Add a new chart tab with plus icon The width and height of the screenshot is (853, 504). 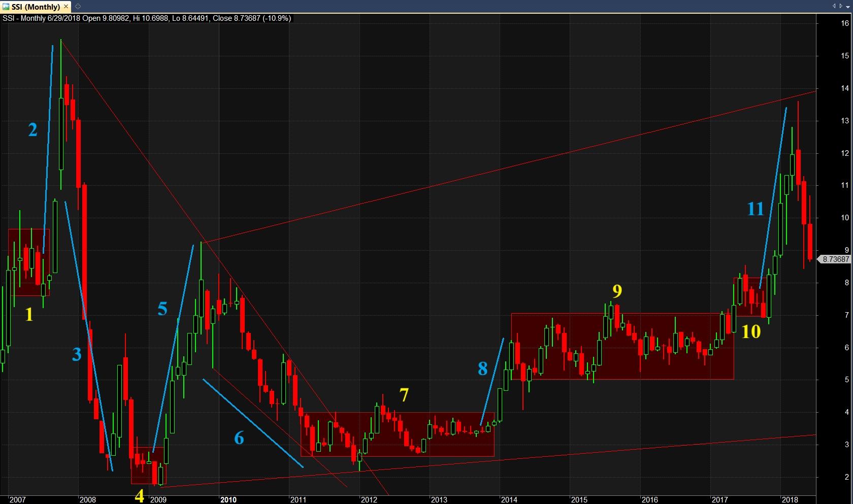tap(78, 7)
